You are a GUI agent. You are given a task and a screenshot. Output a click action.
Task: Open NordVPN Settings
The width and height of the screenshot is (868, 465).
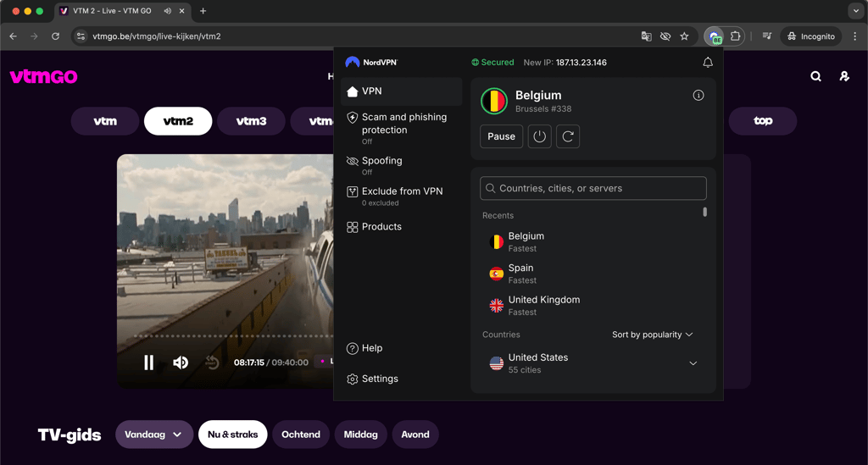click(x=373, y=379)
